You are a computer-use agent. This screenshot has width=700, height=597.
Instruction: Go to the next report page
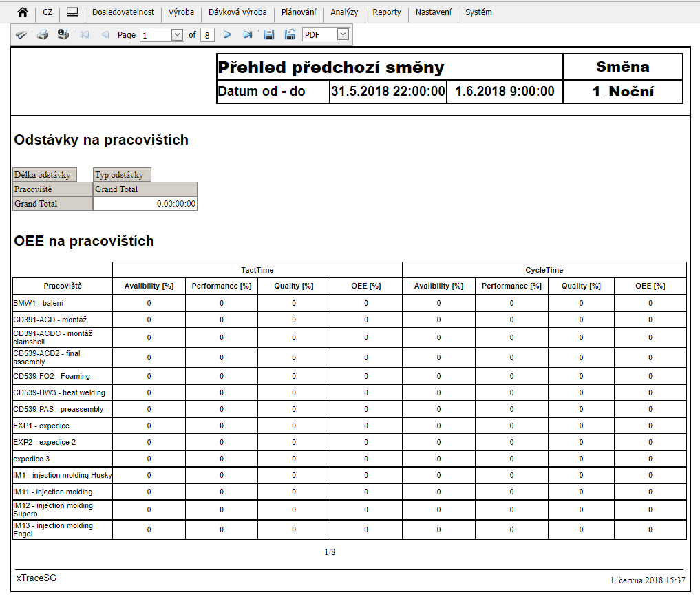227,34
